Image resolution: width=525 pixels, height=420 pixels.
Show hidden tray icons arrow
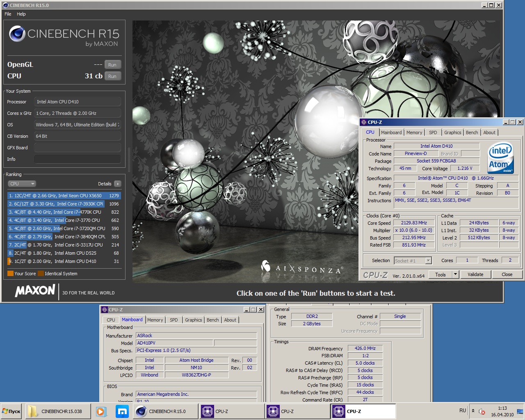[x=473, y=411]
